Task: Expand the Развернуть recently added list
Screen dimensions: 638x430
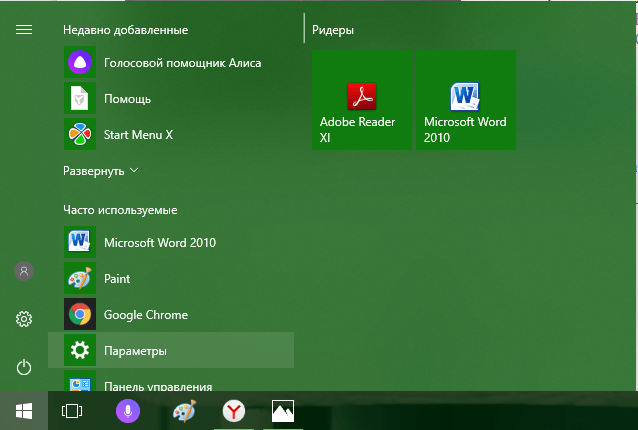Action: pos(101,171)
